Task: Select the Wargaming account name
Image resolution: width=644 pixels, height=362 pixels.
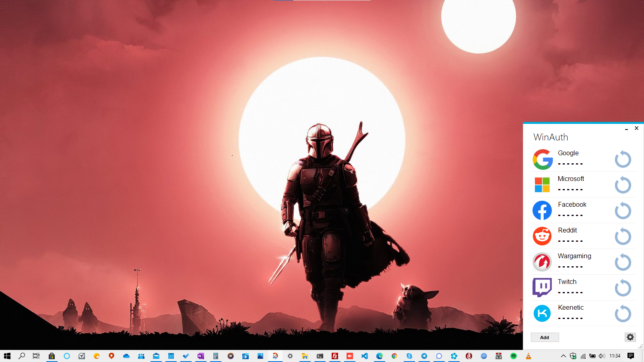Action: pyautogui.click(x=574, y=256)
